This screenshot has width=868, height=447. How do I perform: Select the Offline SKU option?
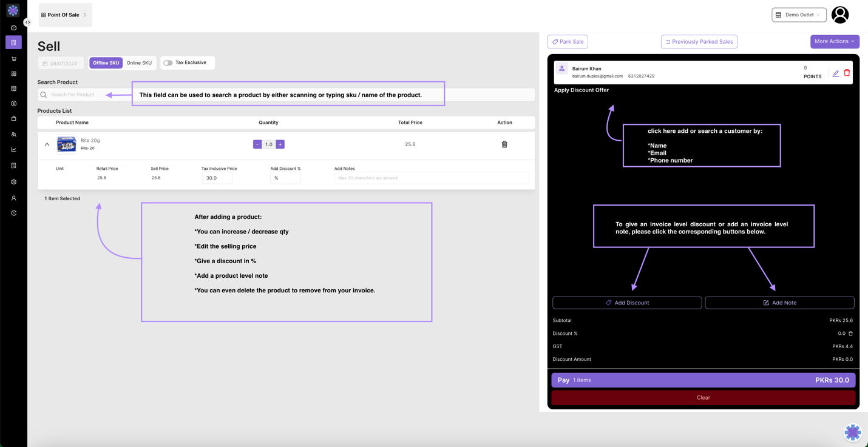(106, 63)
